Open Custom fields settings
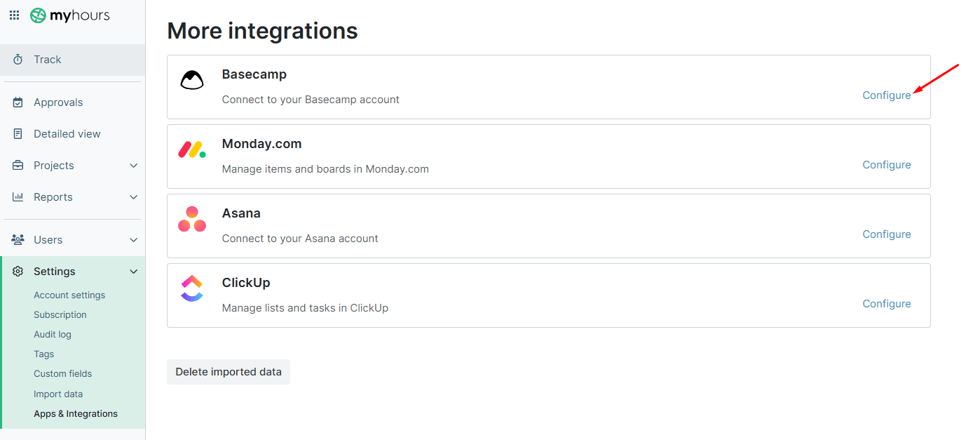The width and height of the screenshot is (980, 440). coord(62,373)
